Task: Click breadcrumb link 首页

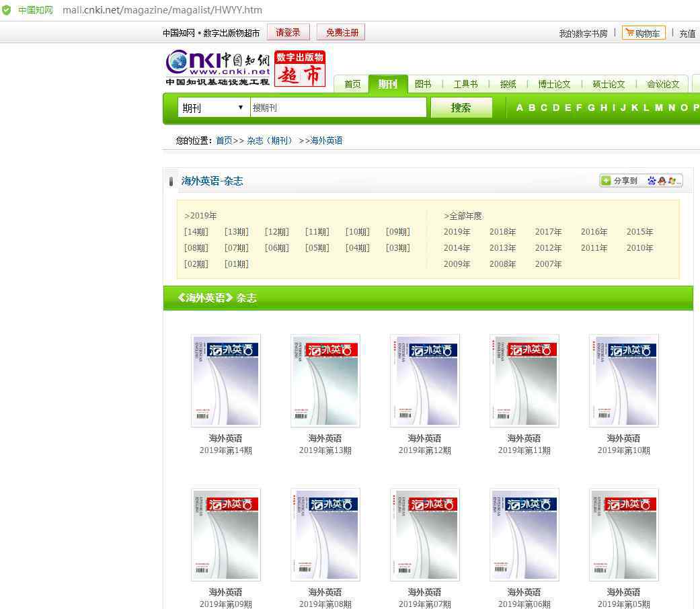Action: [224, 140]
